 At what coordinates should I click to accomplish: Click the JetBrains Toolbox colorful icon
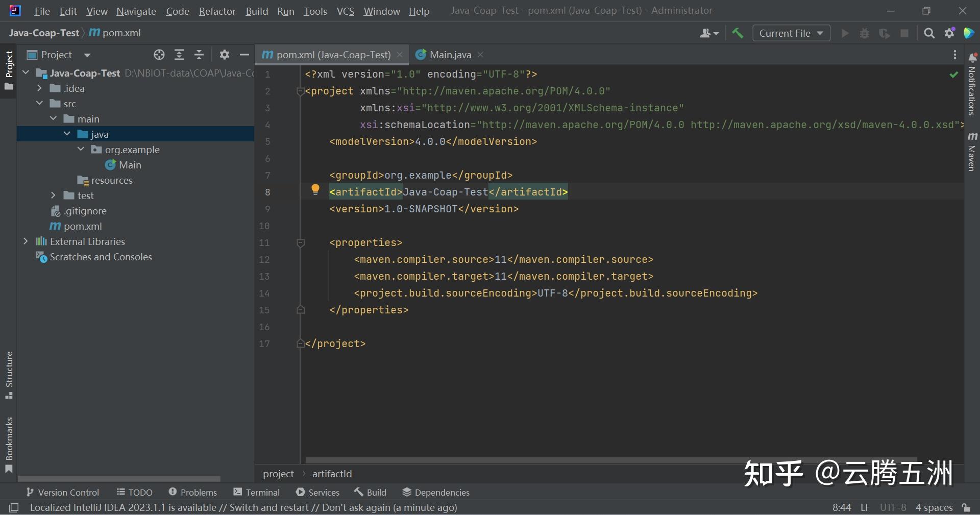point(968,33)
